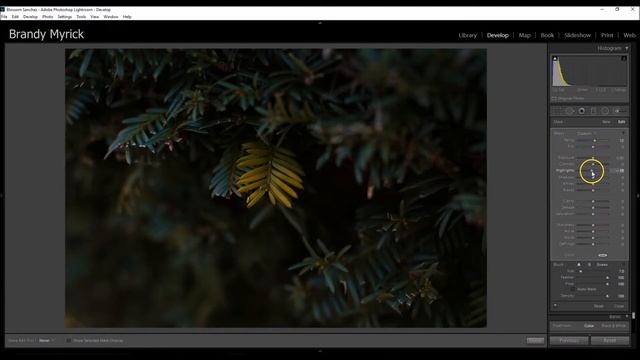Select brush A in Brush section
The image size is (640, 360).
(579, 264)
